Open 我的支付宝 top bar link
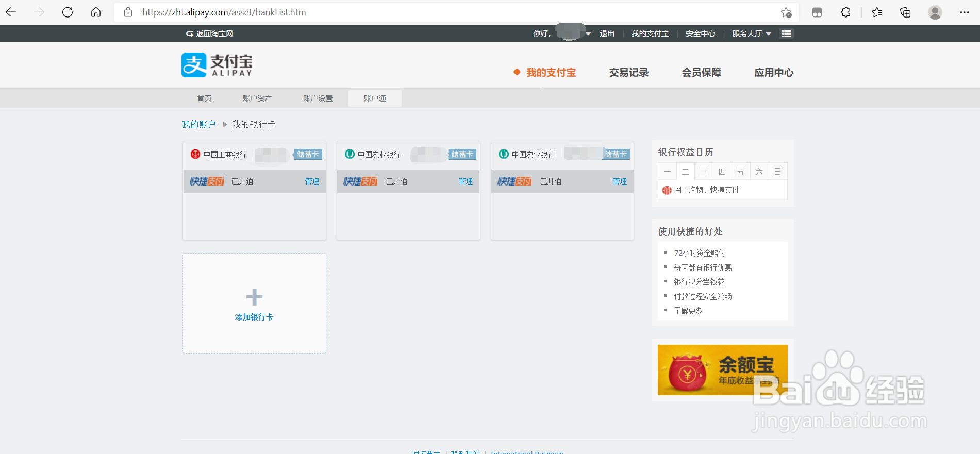Viewport: 980px width, 454px height. [x=650, y=33]
